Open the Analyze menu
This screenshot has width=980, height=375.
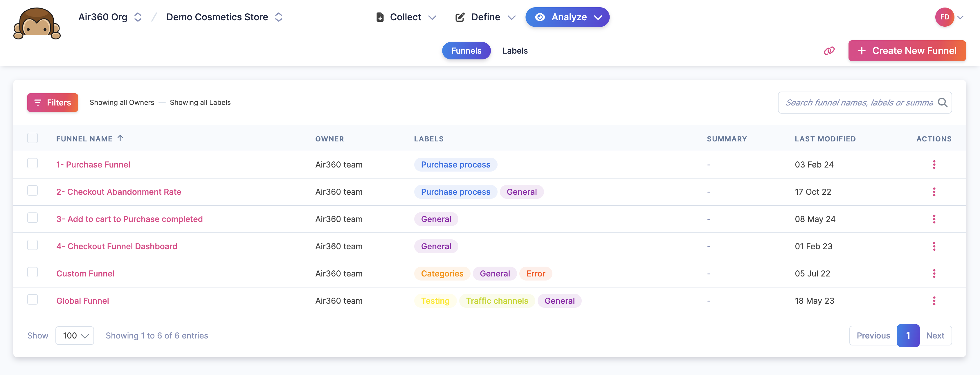pos(567,17)
